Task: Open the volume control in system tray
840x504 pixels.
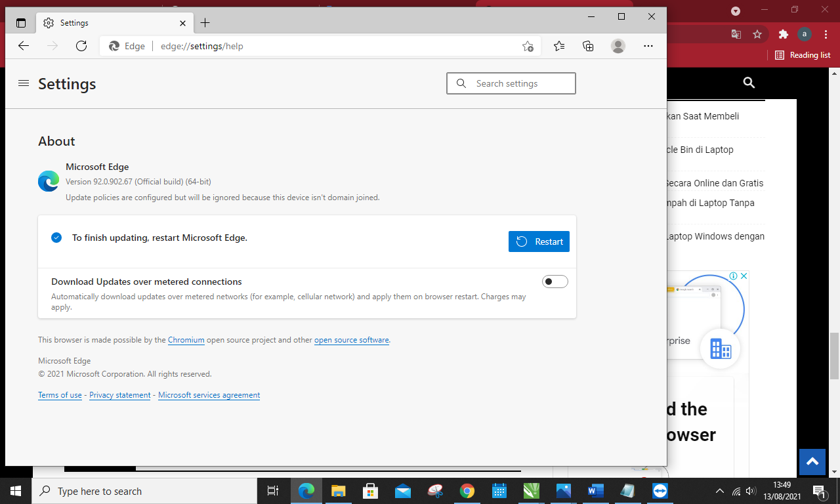Action: click(x=751, y=491)
